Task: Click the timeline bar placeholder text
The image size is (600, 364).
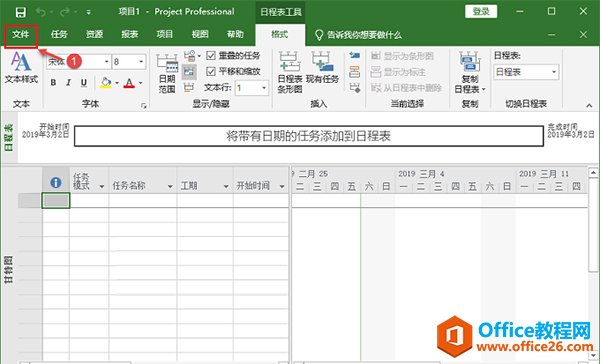Action: coord(308,136)
